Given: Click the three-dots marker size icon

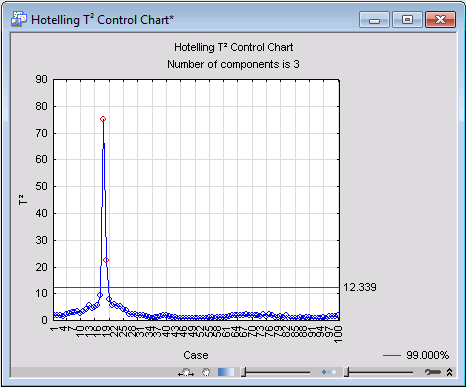Looking at the screenshot, I should click(x=329, y=372).
